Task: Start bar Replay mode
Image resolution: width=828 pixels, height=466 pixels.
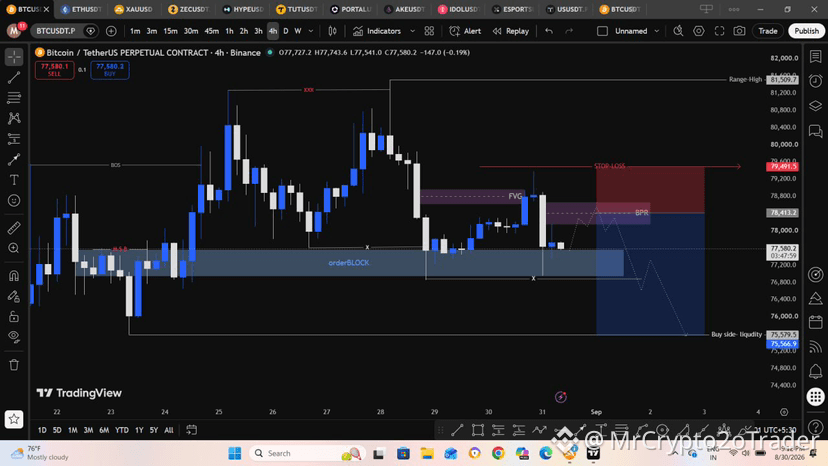Action: tap(511, 31)
